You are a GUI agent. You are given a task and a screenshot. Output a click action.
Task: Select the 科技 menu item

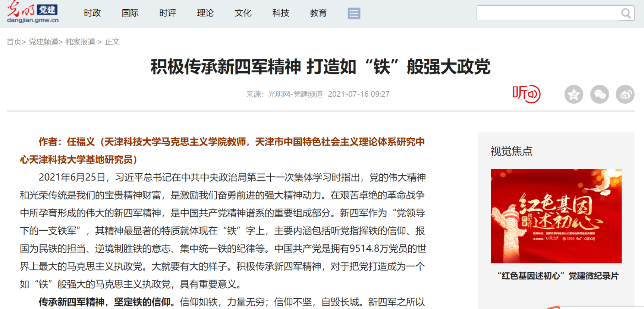pos(281,13)
